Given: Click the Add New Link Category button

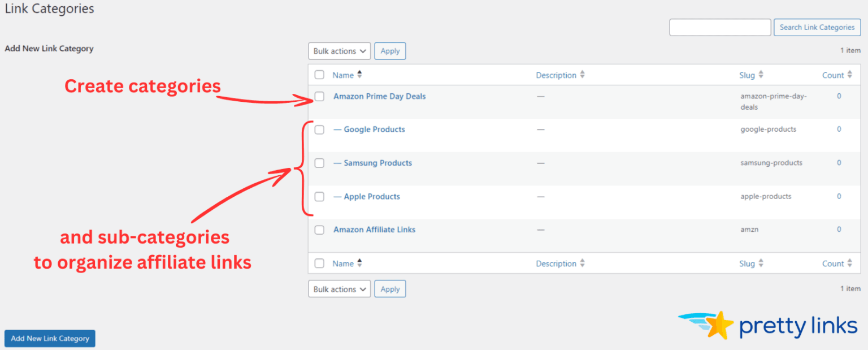Looking at the screenshot, I should pyautogui.click(x=50, y=338).
